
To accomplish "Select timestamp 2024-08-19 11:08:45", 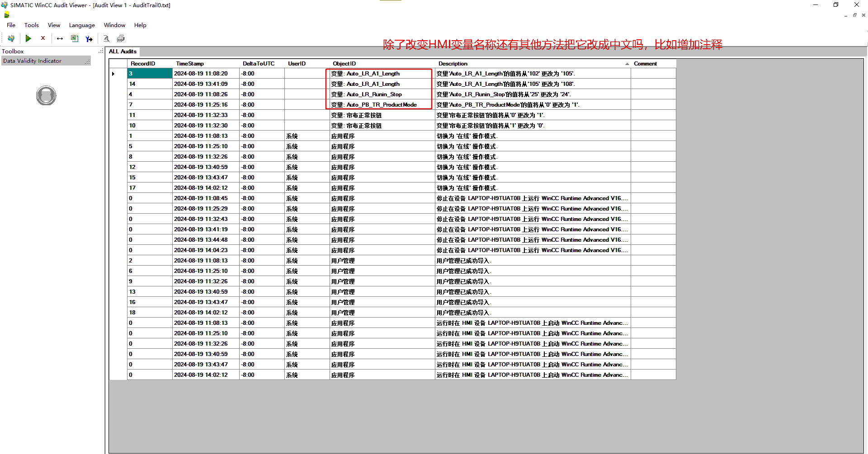I will pos(206,198).
